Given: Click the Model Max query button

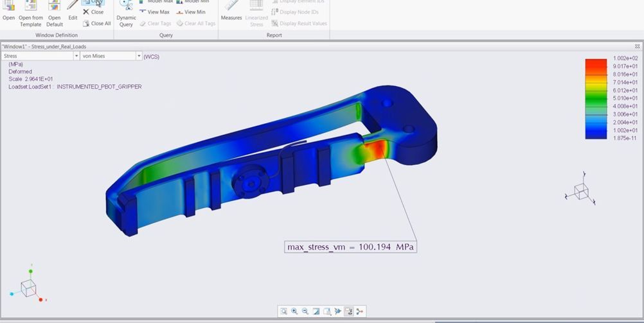Looking at the screenshot, I should tap(156, 2).
